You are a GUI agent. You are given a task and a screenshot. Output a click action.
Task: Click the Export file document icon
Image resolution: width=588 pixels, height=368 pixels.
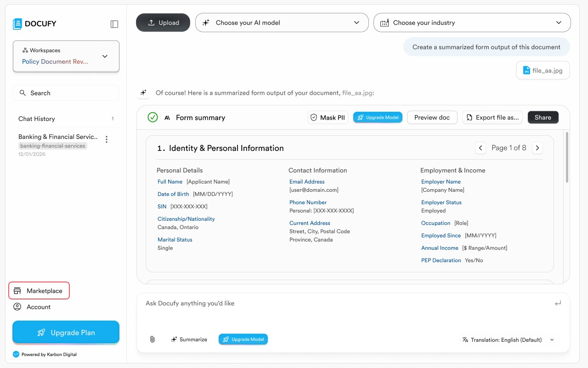pos(469,118)
